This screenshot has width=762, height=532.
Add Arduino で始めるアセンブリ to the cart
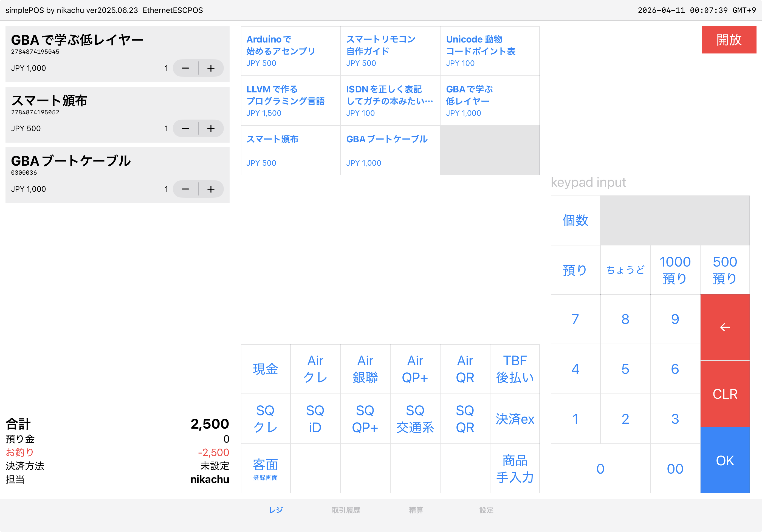point(290,50)
